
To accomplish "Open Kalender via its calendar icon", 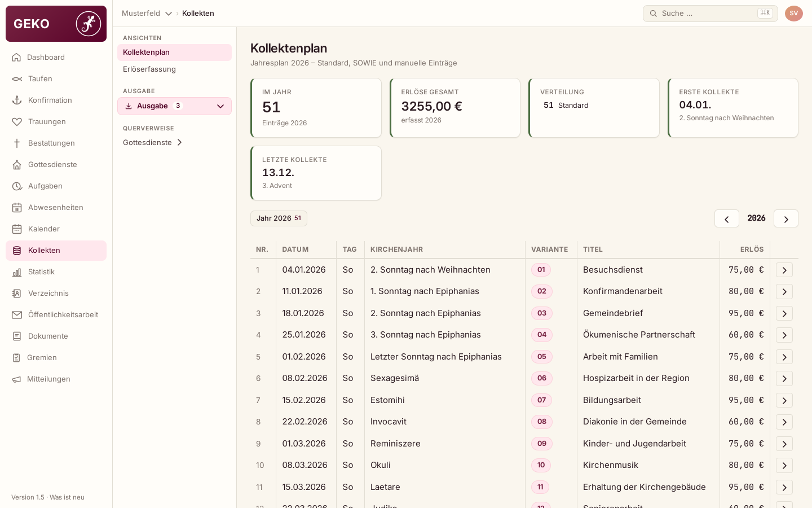I will coord(17,229).
